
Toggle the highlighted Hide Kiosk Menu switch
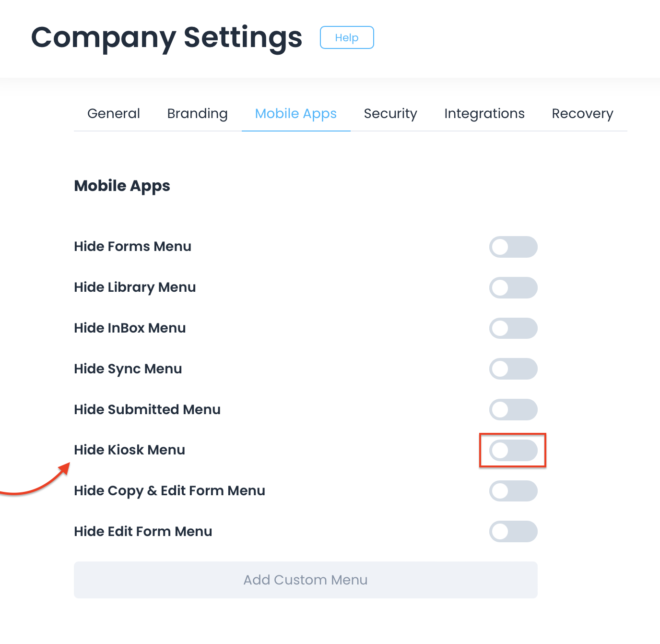click(x=513, y=451)
